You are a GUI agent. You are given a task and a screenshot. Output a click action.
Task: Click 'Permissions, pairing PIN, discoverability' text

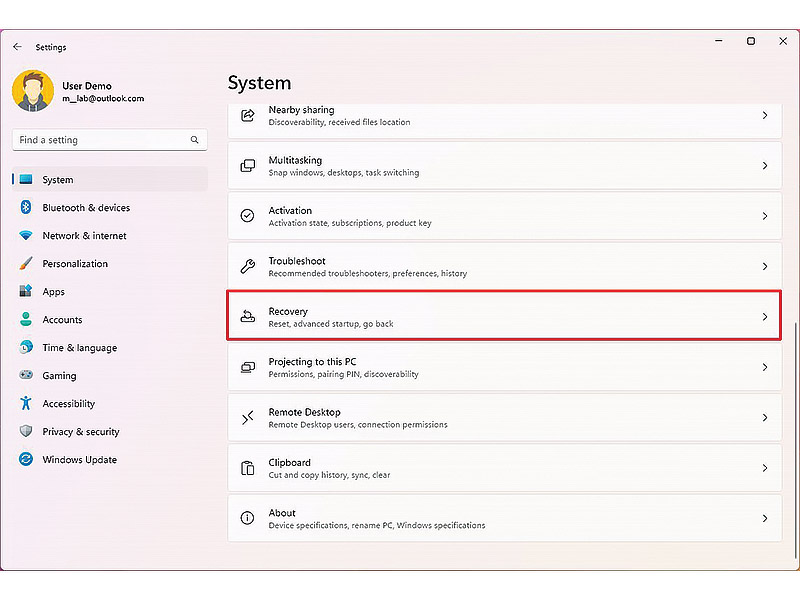(x=343, y=374)
